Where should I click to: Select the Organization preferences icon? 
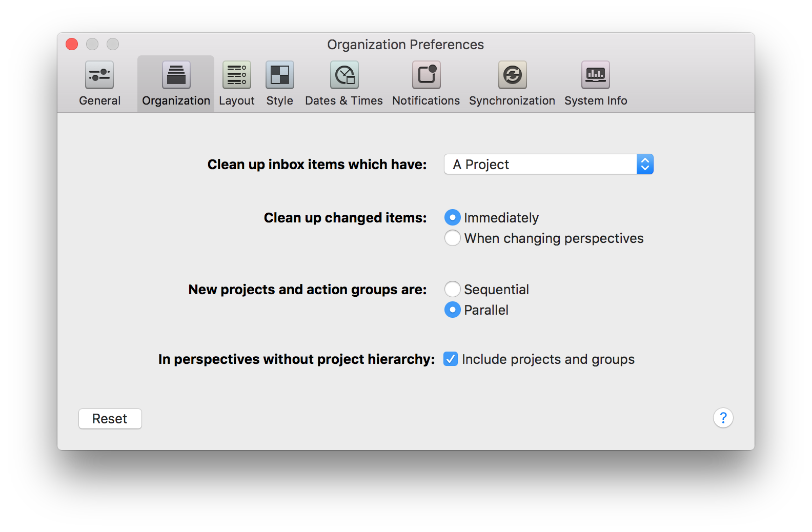[176, 75]
